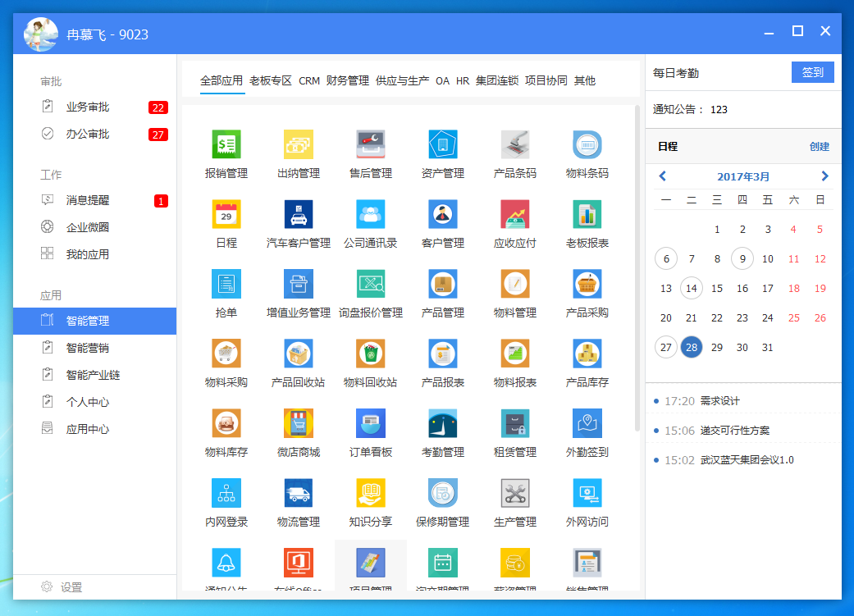Open 设置 settings at bottom
This screenshot has height=616, width=854.
62,587
